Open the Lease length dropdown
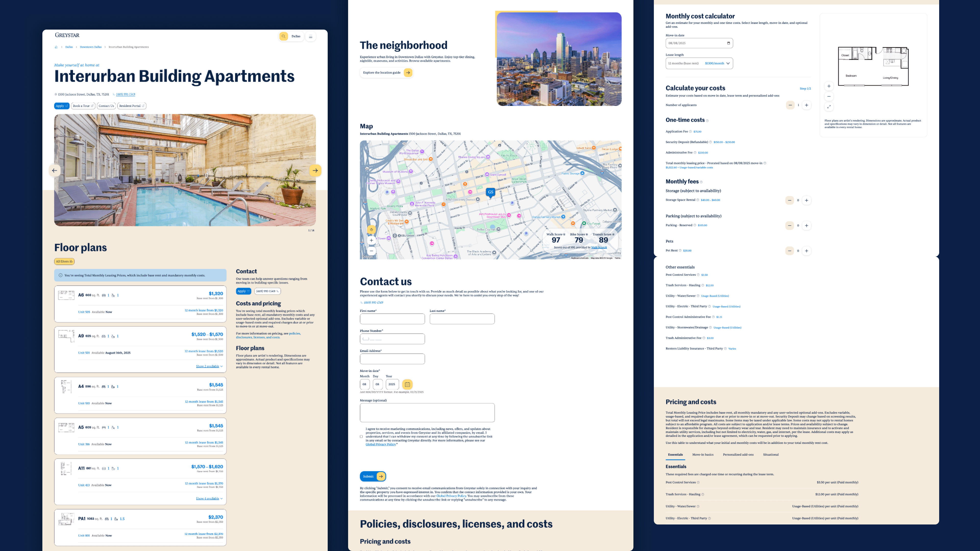Image resolution: width=980 pixels, height=551 pixels. [x=699, y=64]
